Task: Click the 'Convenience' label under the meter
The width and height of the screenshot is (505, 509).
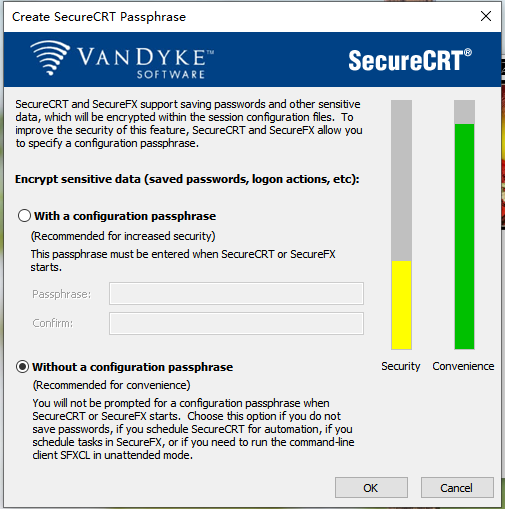Action: coord(463,366)
